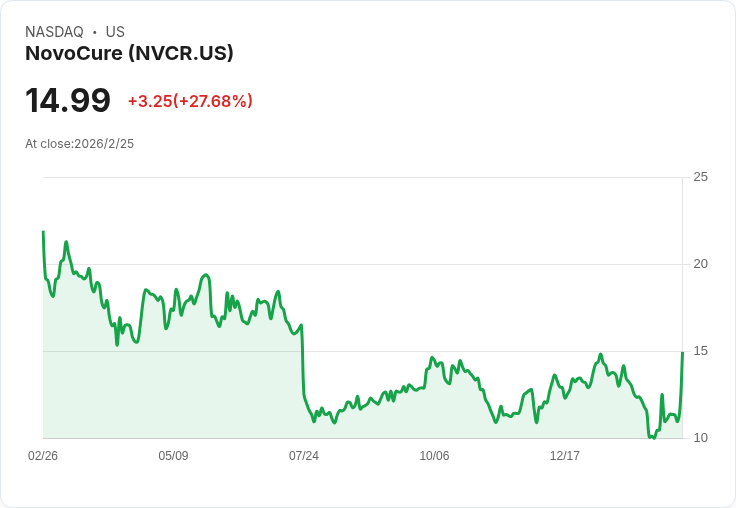Click the 12/17 date on the x-axis

coord(565,455)
